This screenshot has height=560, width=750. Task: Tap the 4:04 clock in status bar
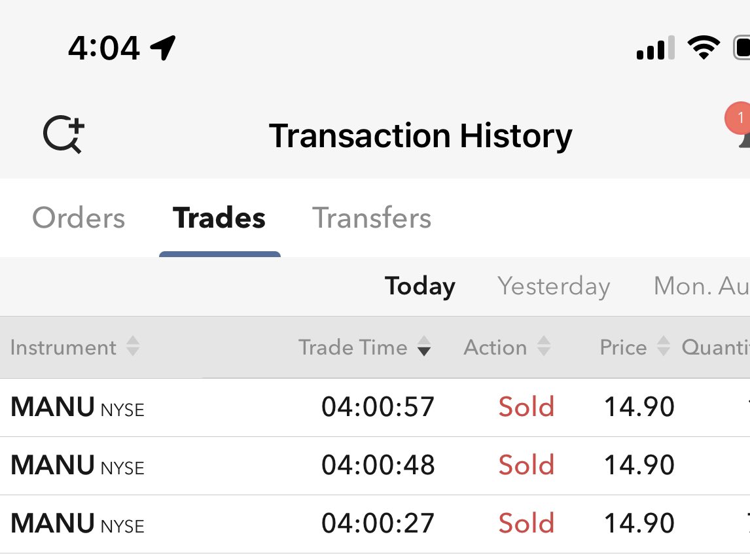(103, 48)
